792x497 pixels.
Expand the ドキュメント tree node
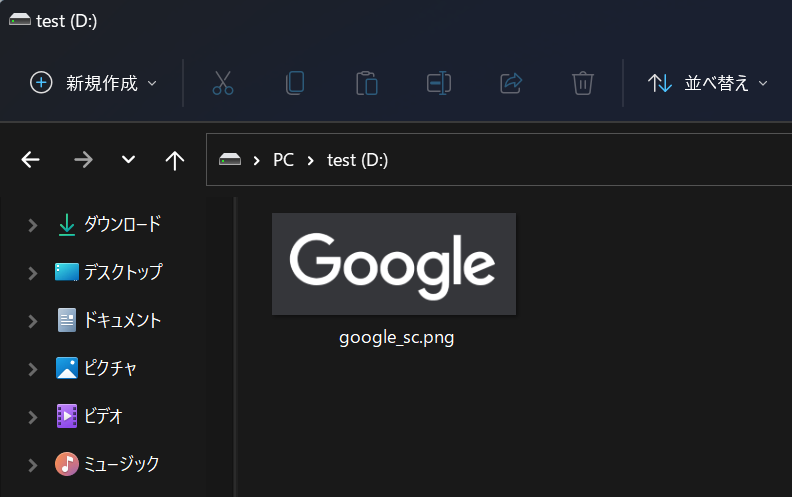click(x=33, y=321)
